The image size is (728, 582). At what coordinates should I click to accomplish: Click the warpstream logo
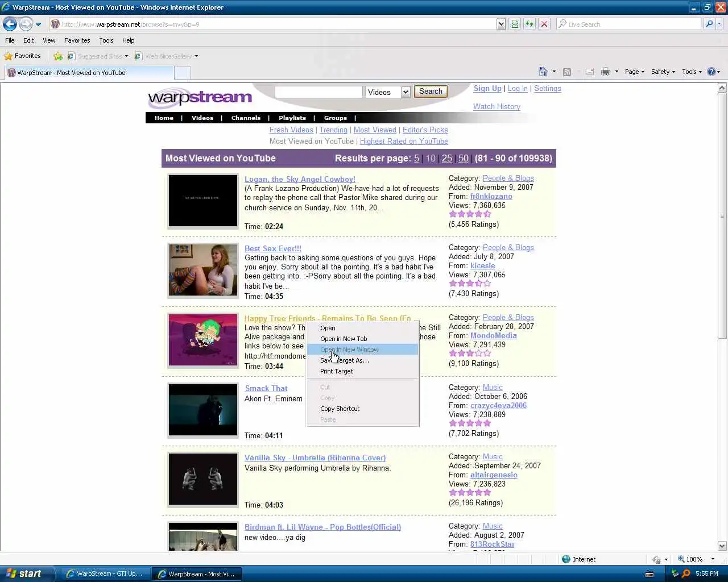200,98
